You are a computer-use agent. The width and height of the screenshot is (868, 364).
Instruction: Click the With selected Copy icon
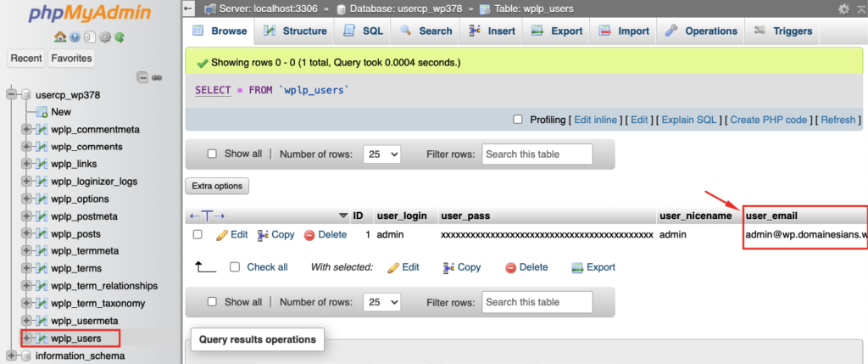click(x=449, y=267)
